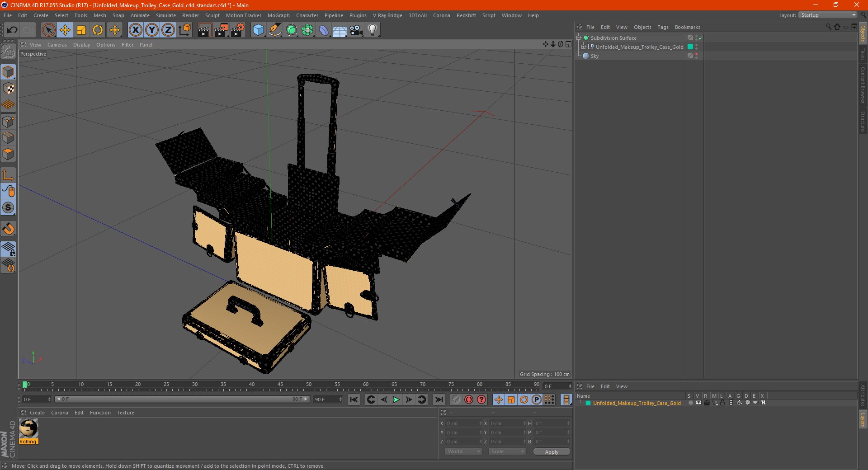Add a Camera object from the toolbar
The width and height of the screenshot is (868, 470).
tap(356, 30)
